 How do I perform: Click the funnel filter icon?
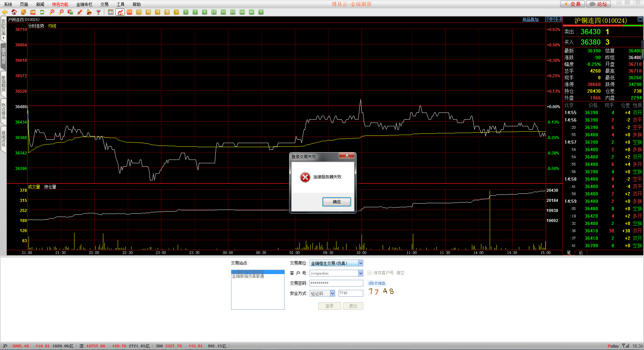pos(99,12)
